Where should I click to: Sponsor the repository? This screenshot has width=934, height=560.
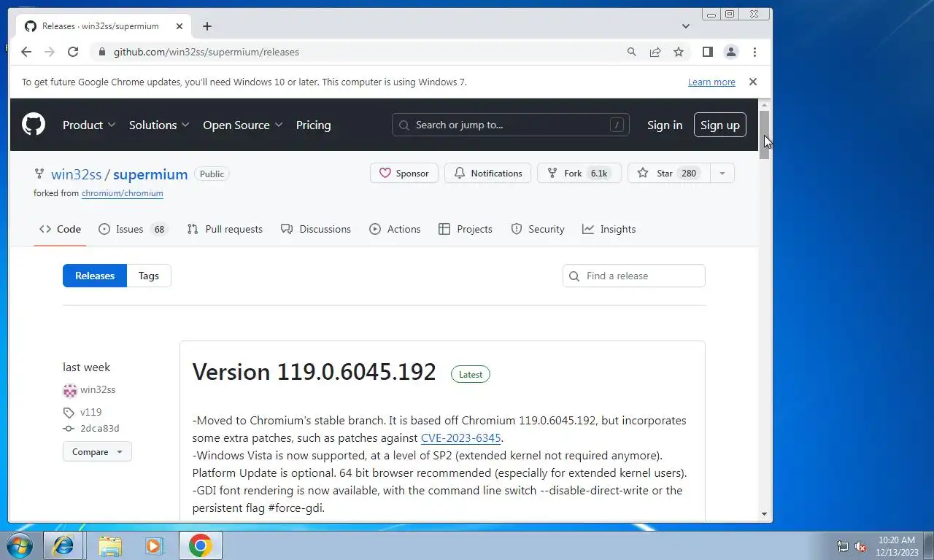pyautogui.click(x=404, y=174)
